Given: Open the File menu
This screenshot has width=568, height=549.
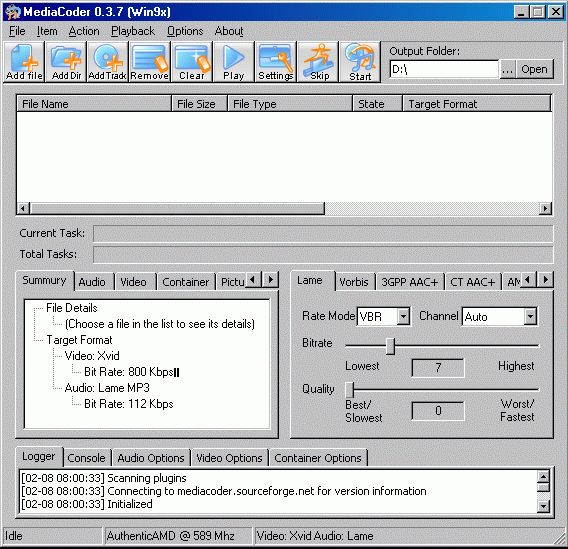Looking at the screenshot, I should [17, 31].
